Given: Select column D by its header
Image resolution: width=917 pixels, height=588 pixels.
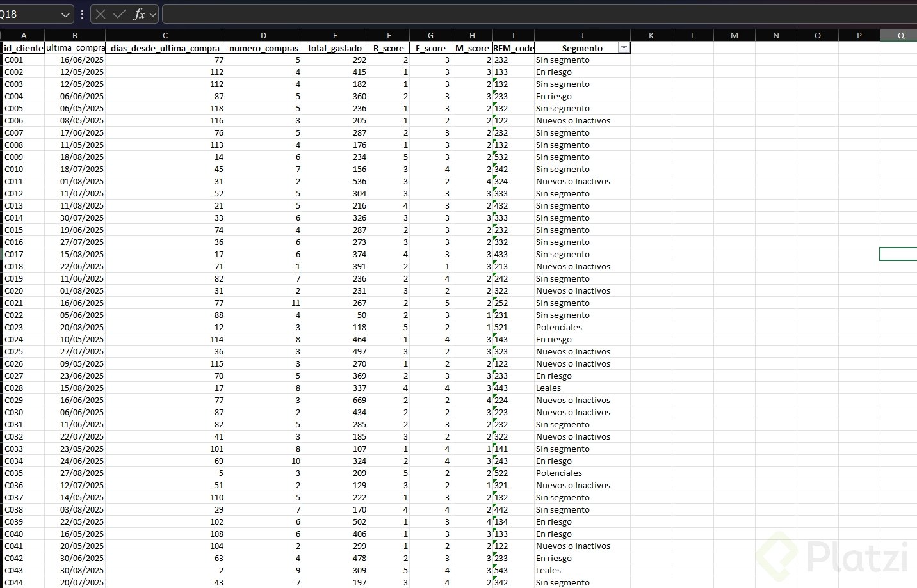Looking at the screenshot, I should click(263, 36).
